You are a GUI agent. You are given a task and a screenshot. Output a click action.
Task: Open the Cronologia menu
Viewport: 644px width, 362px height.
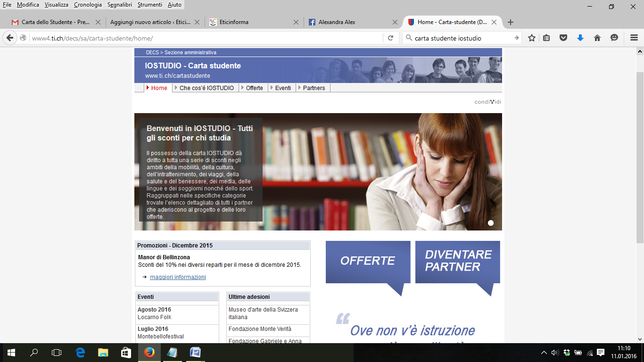(88, 5)
